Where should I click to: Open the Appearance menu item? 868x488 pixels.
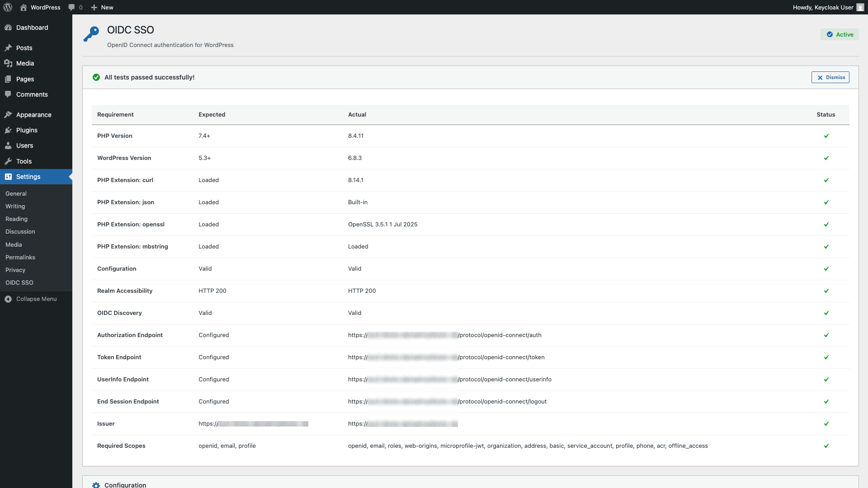tap(36, 115)
